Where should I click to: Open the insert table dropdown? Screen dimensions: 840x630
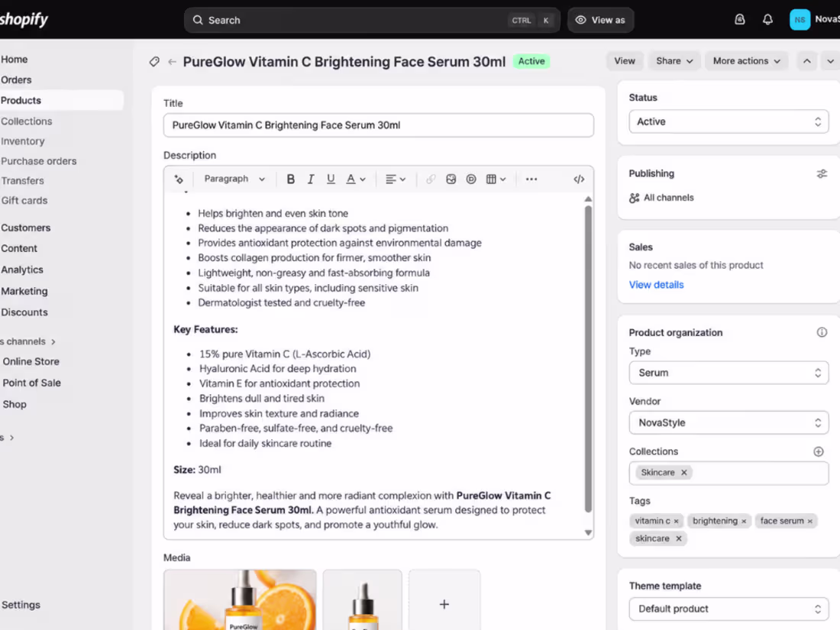pyautogui.click(x=496, y=179)
